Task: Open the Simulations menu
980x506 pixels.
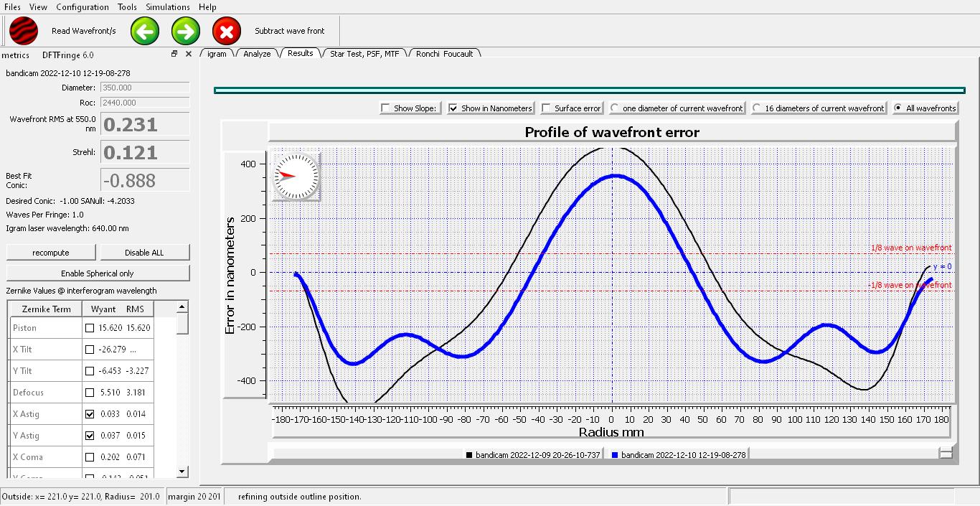Action: point(168,7)
